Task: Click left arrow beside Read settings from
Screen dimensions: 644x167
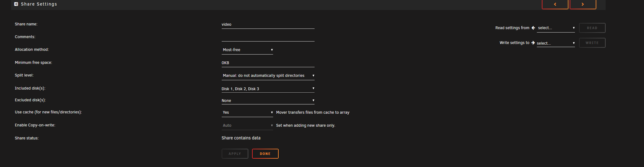Action: pyautogui.click(x=533, y=28)
